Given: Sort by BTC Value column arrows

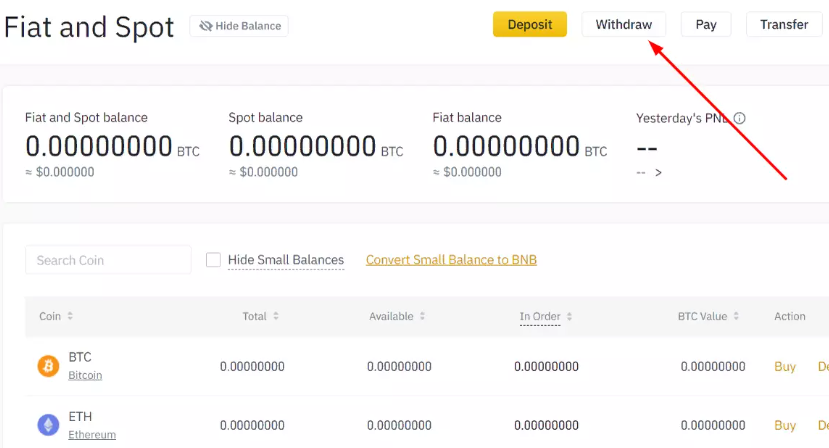Looking at the screenshot, I should (x=735, y=316).
